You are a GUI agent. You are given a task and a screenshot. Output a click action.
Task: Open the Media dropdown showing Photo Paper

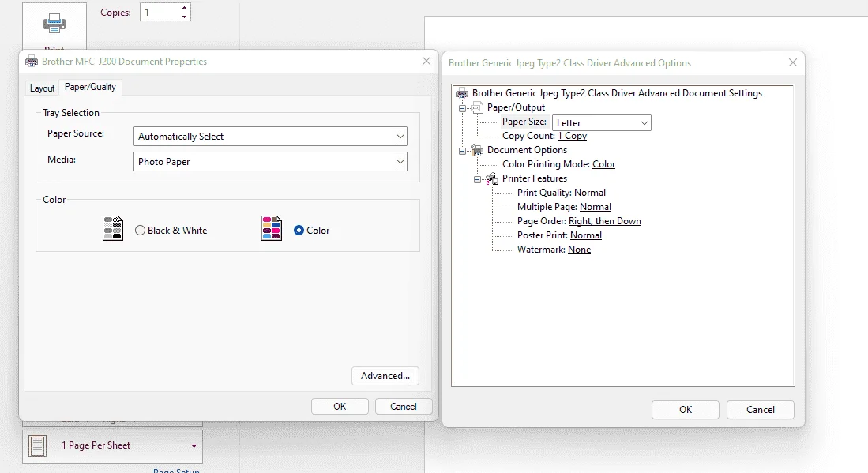[x=270, y=162]
